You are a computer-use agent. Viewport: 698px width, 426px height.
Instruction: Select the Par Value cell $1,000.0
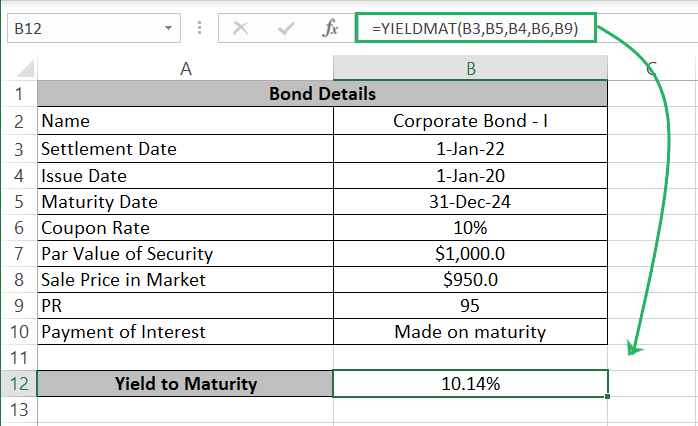(470, 253)
